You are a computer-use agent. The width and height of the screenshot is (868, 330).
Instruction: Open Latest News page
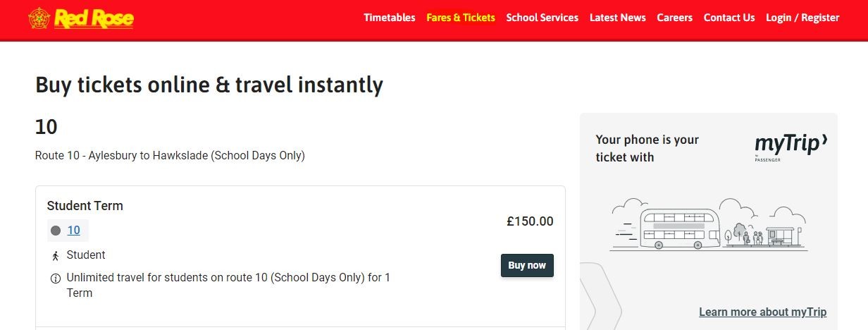[617, 18]
